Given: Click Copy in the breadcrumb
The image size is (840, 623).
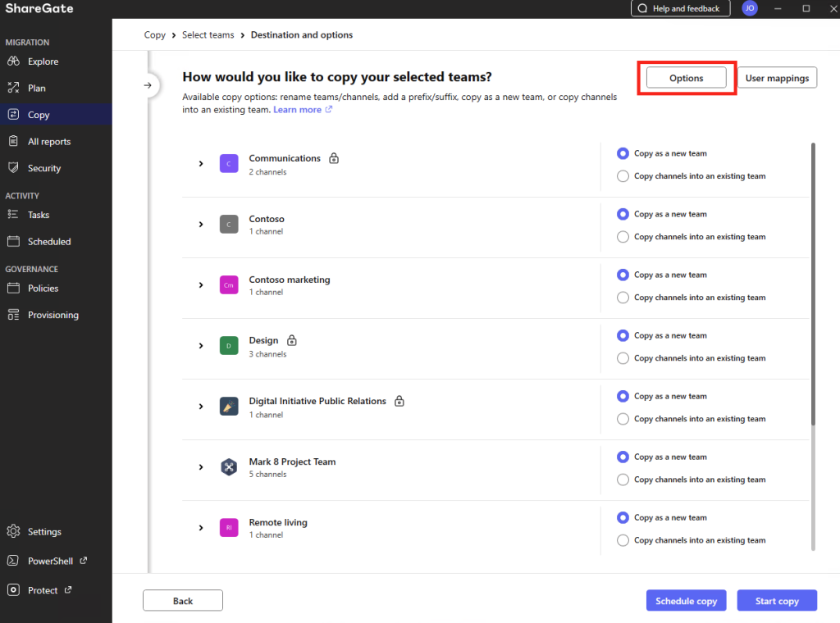Looking at the screenshot, I should click(155, 34).
